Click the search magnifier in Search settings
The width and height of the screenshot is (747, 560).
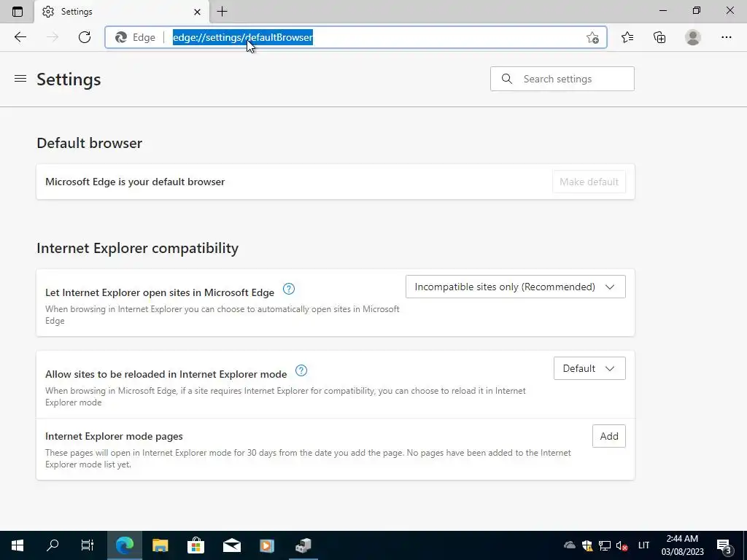coord(507,79)
